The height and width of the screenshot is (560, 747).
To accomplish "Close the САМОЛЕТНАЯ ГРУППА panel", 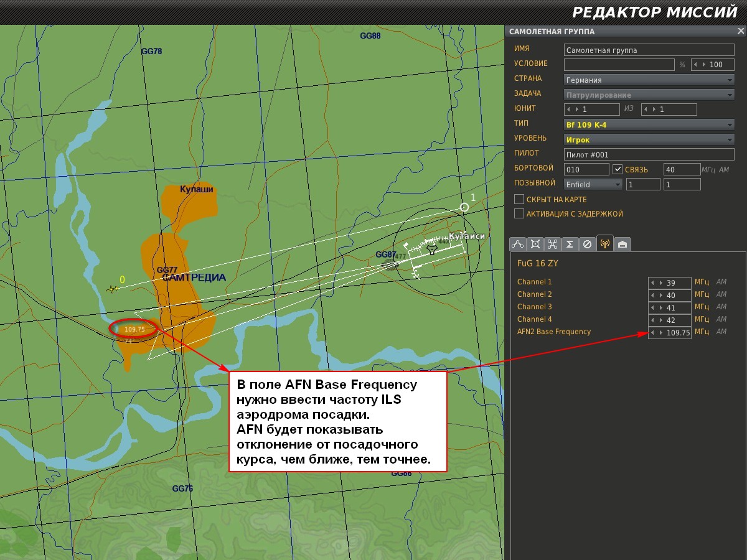I will click(x=740, y=31).
